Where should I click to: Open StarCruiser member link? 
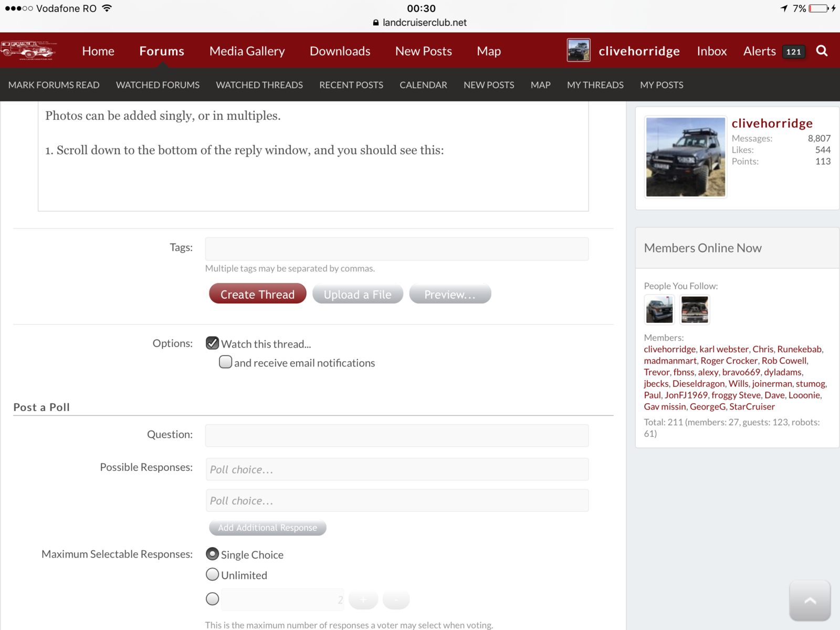coord(752,407)
